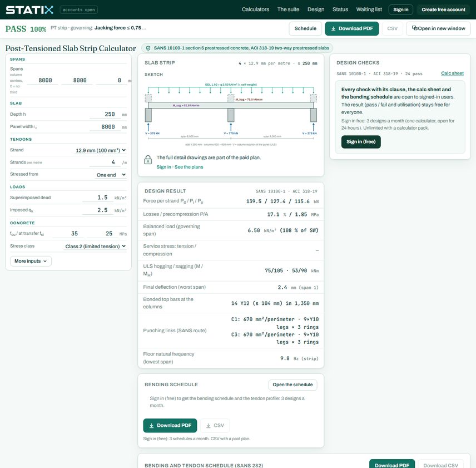The height and width of the screenshot is (468, 476).
Task: Download PDF from the PASS result bar
Action: pyautogui.click(x=352, y=28)
